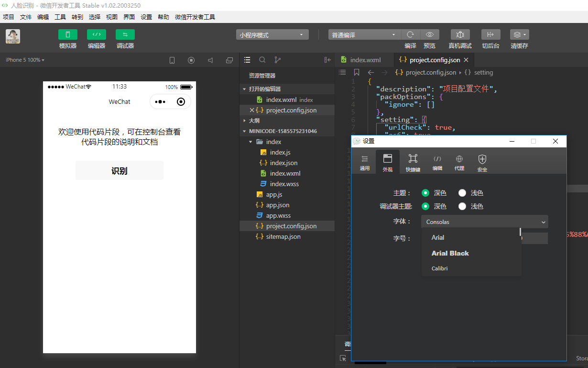Click the editor back navigation arrow

point(371,72)
